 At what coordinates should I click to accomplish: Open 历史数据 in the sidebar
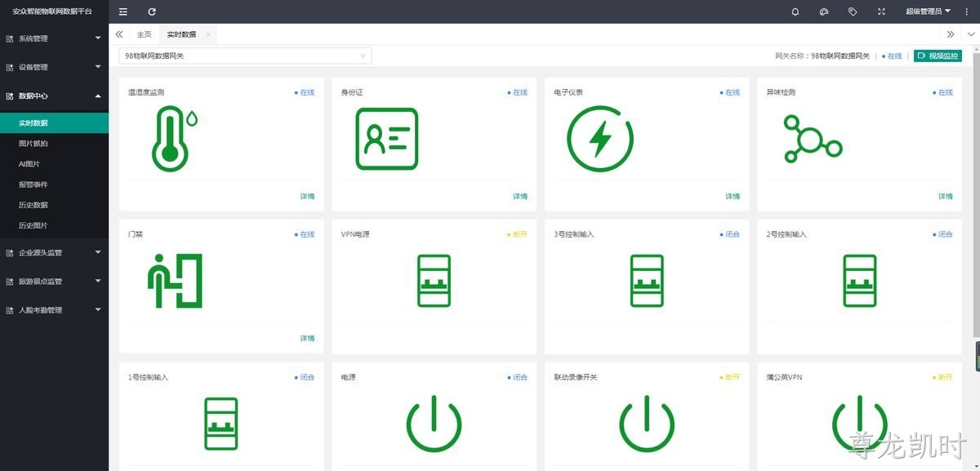[x=54, y=205]
